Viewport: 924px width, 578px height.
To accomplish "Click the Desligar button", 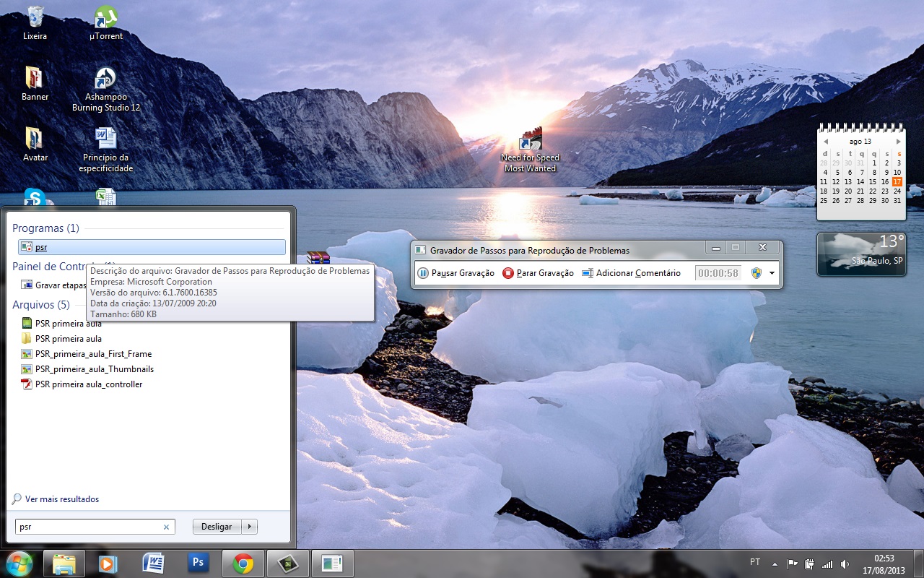I will tap(217, 527).
